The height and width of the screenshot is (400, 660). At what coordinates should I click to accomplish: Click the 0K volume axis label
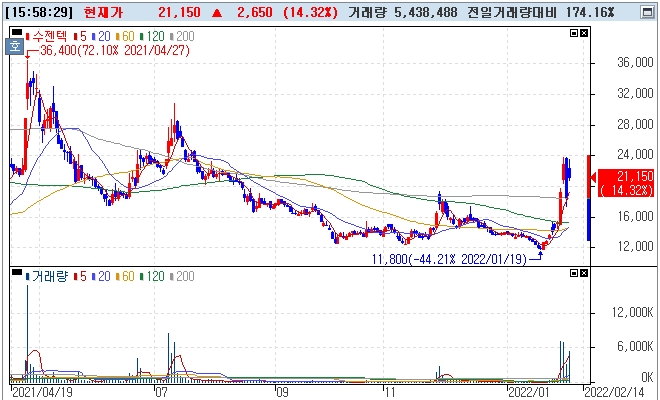point(647,377)
